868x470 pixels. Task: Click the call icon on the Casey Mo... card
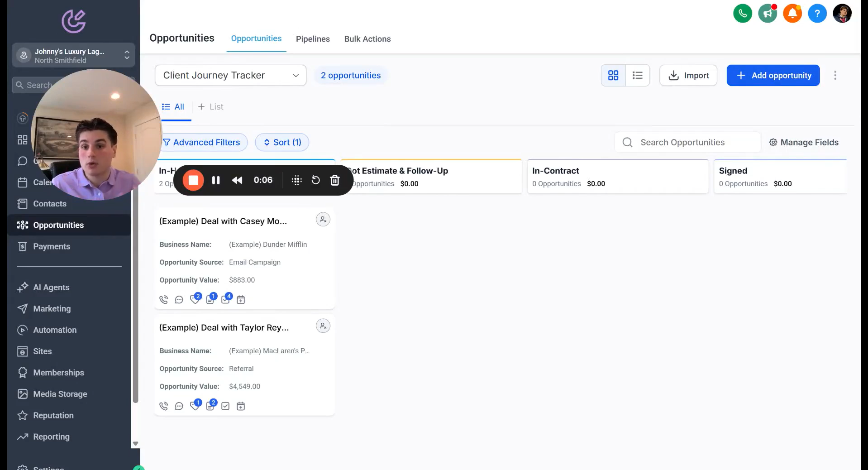[x=164, y=300]
